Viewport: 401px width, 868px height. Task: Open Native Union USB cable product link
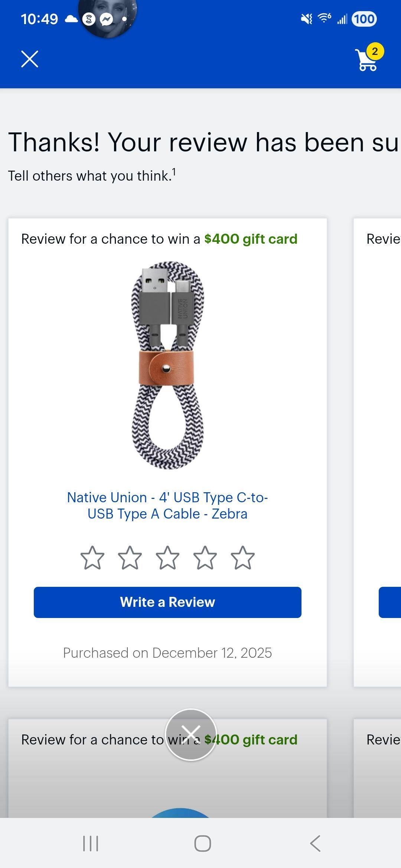(167, 506)
